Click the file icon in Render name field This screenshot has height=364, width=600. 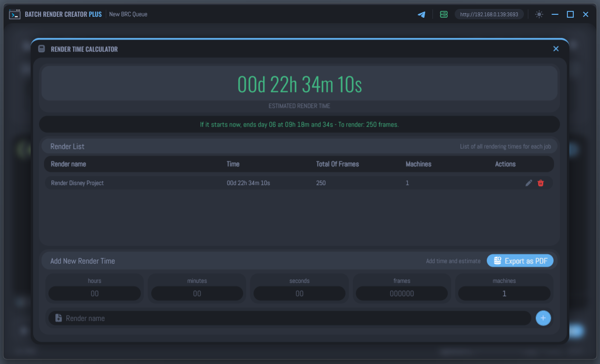click(x=58, y=318)
